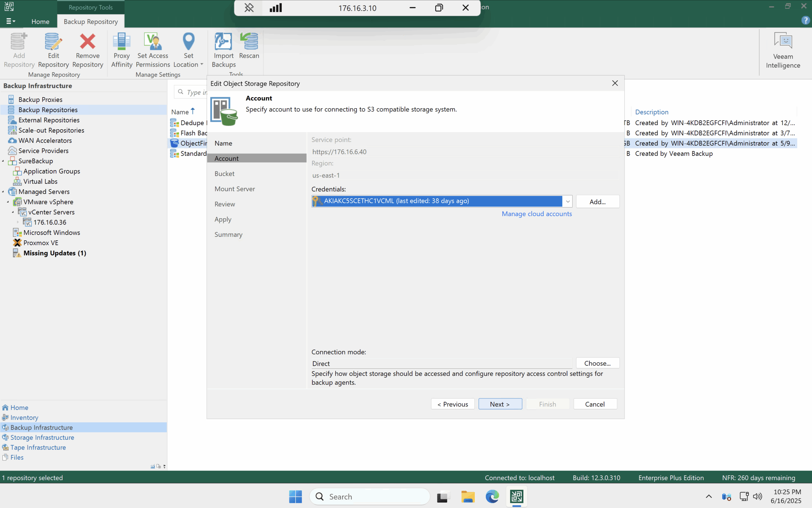Click the Region field us-east-1
The image size is (812, 508).
465,175
